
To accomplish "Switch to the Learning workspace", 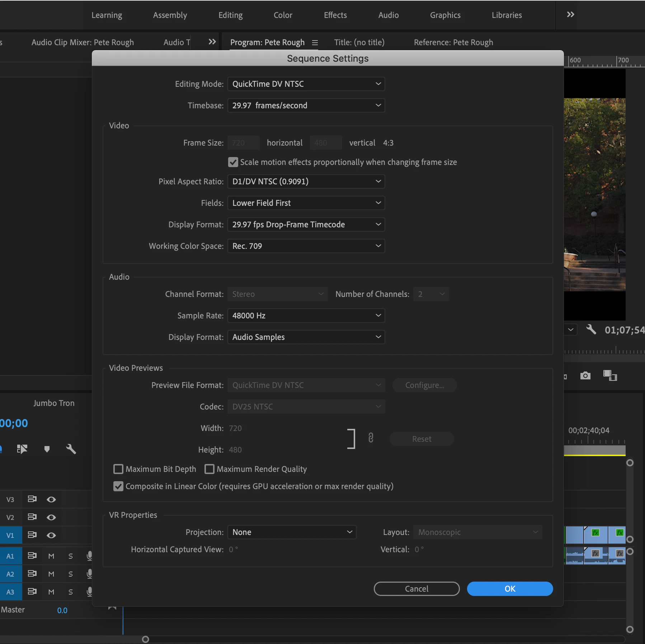I will (107, 15).
